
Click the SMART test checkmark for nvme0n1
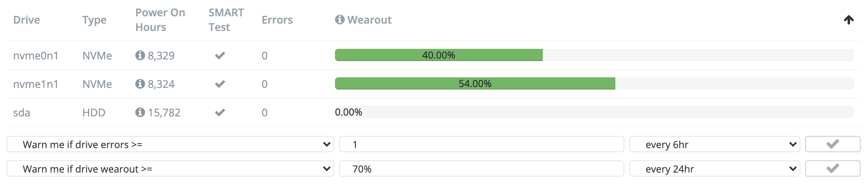click(x=220, y=55)
